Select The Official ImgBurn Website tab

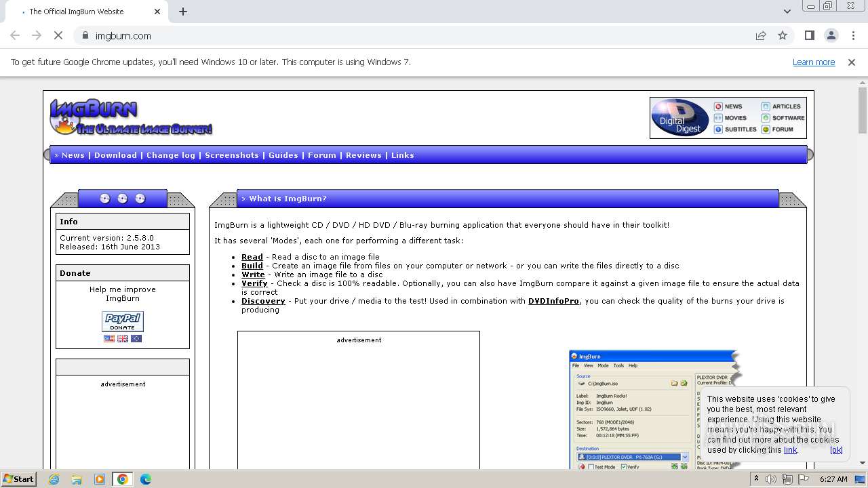pyautogui.click(x=85, y=12)
